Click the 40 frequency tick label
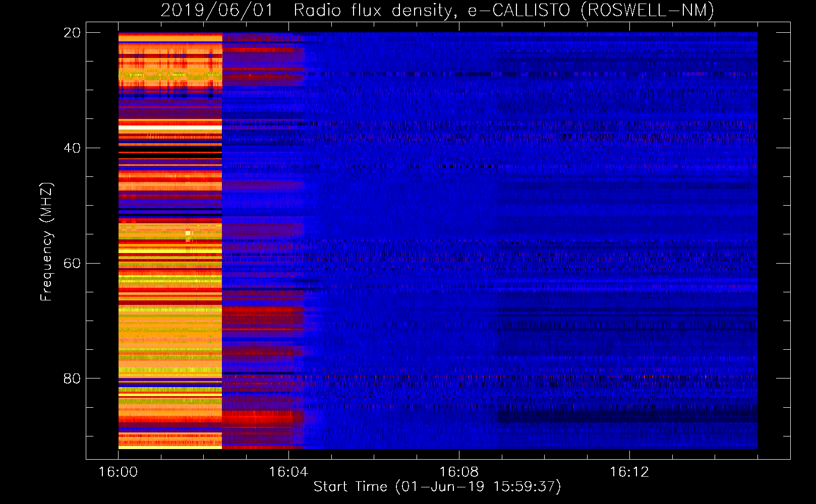Image resolution: width=816 pixels, height=504 pixels. [x=72, y=148]
